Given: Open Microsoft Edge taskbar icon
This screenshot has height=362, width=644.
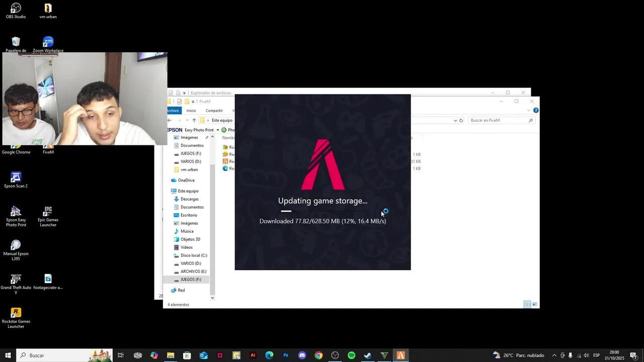Looking at the screenshot, I should [x=269, y=355].
